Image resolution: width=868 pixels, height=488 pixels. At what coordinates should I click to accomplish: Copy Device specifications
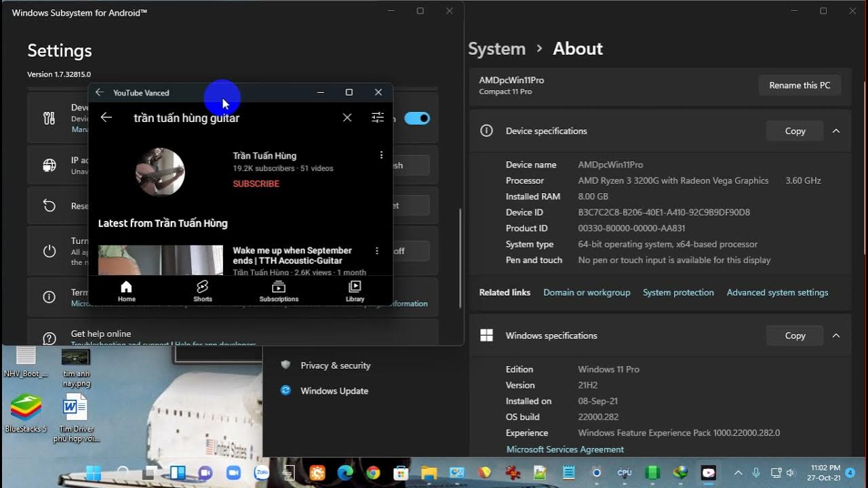pos(795,131)
